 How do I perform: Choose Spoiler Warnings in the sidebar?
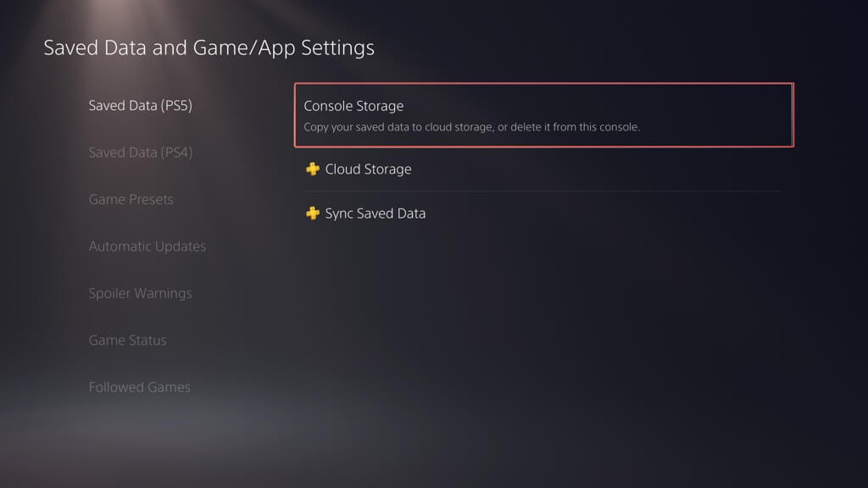coord(140,294)
